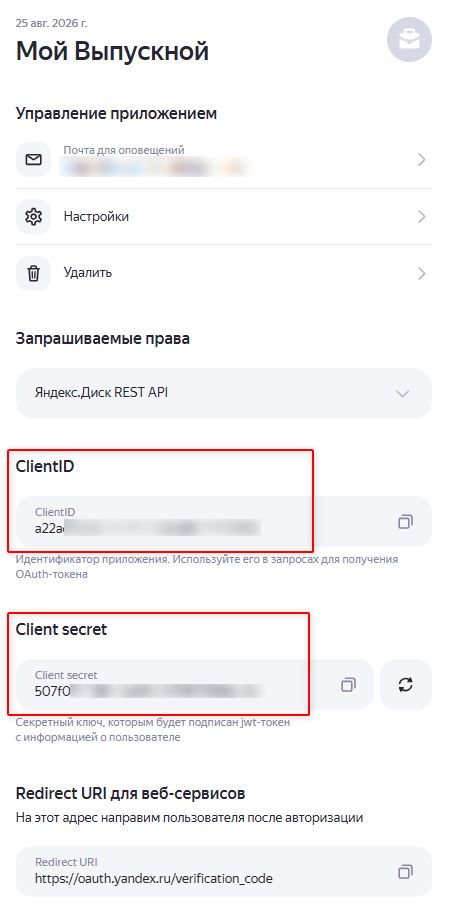Copy the ClientID value

[x=405, y=522]
